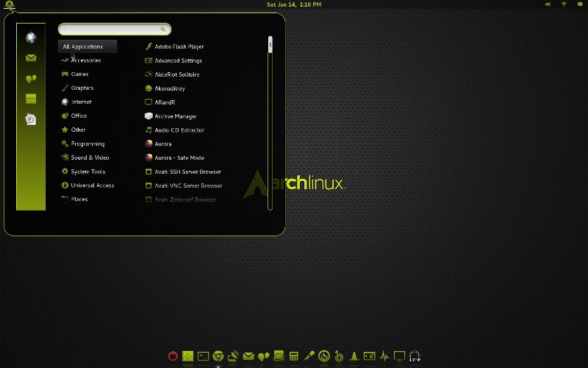
Task: Open the weather temperature icon in dock
Action: point(415,356)
